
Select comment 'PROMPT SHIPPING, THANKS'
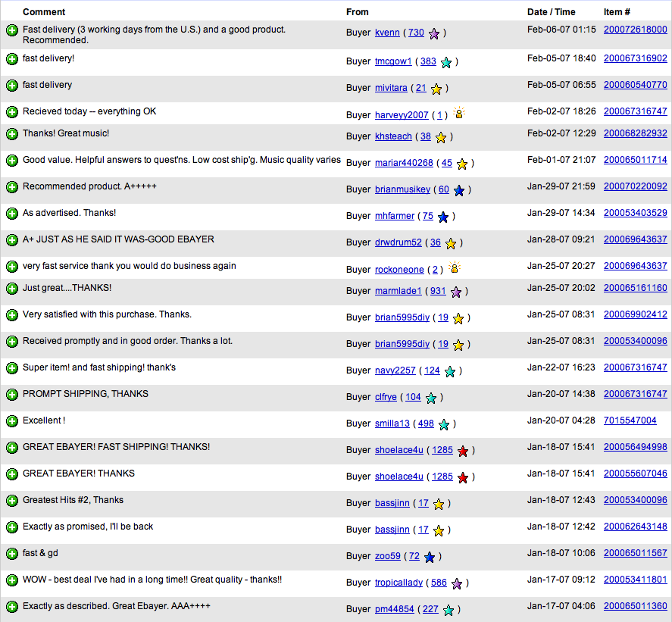coord(86,394)
